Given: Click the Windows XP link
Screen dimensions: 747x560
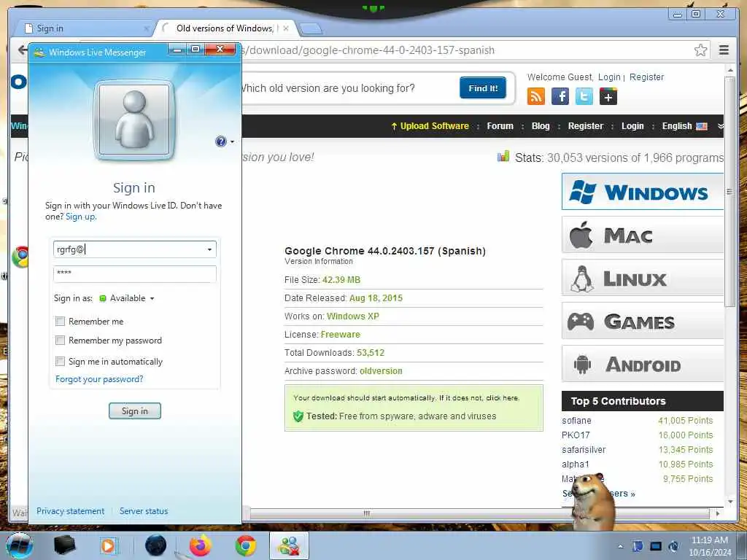Looking at the screenshot, I should [352, 316].
